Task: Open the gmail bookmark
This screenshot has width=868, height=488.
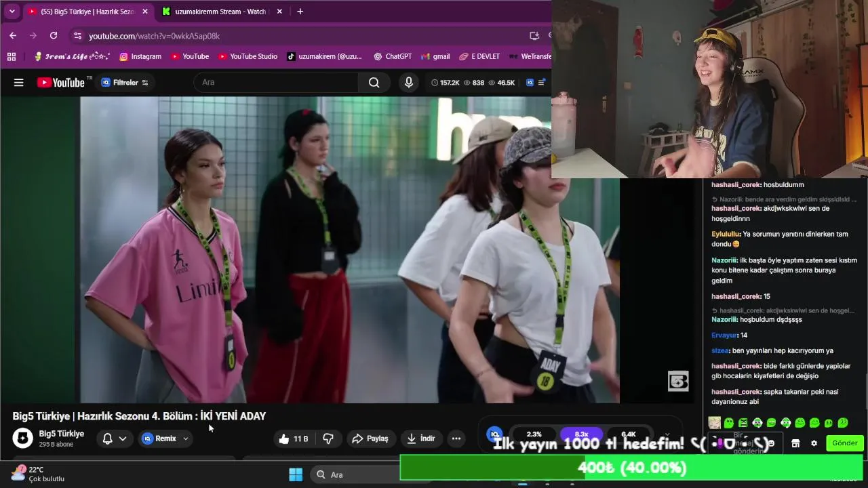Action: [x=435, y=56]
